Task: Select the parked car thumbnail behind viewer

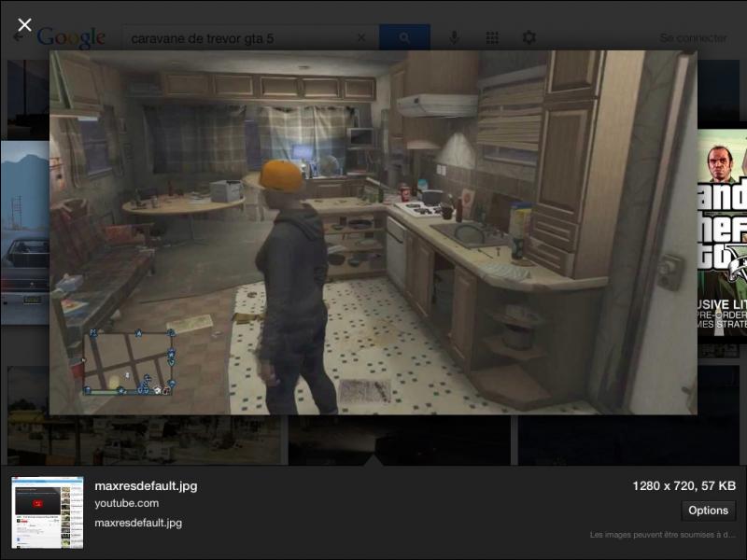Action: point(25,232)
